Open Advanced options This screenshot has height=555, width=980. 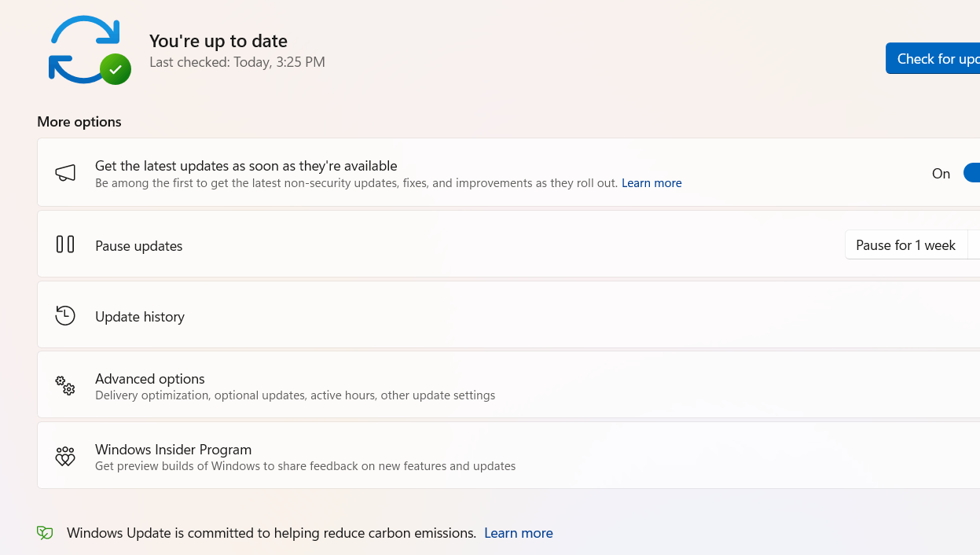[508, 385]
